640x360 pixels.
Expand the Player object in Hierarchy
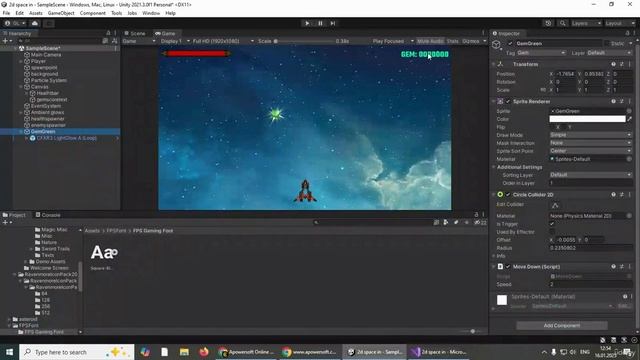click(x=21, y=61)
